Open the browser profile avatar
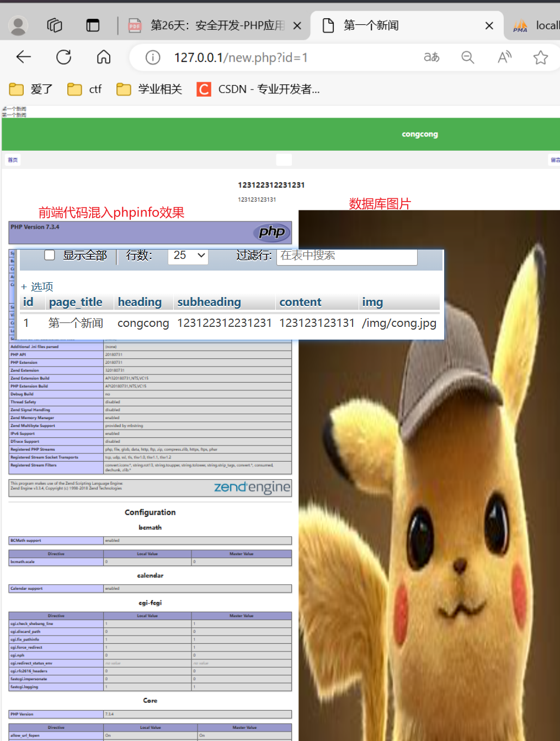The width and height of the screenshot is (560, 741). 18,25
